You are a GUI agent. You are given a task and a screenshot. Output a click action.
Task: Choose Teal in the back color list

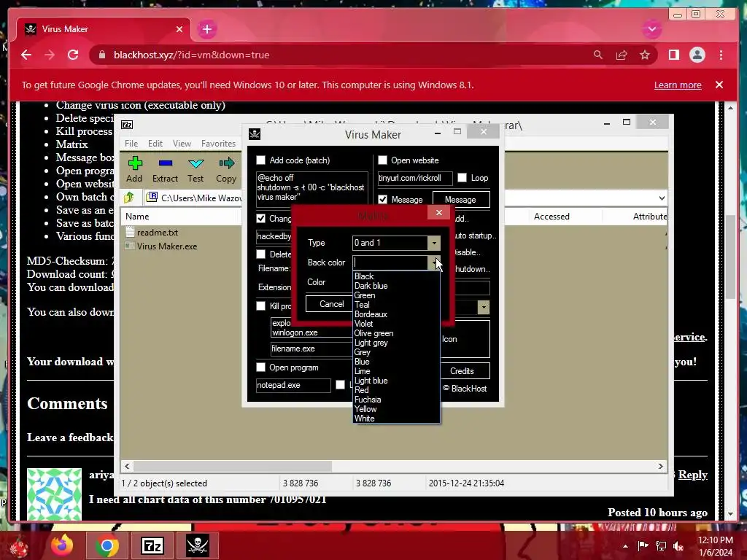pos(396,305)
